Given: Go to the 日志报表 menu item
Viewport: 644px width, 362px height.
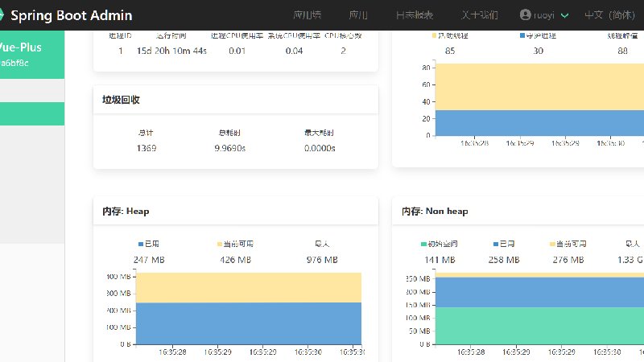Looking at the screenshot, I should (x=415, y=15).
